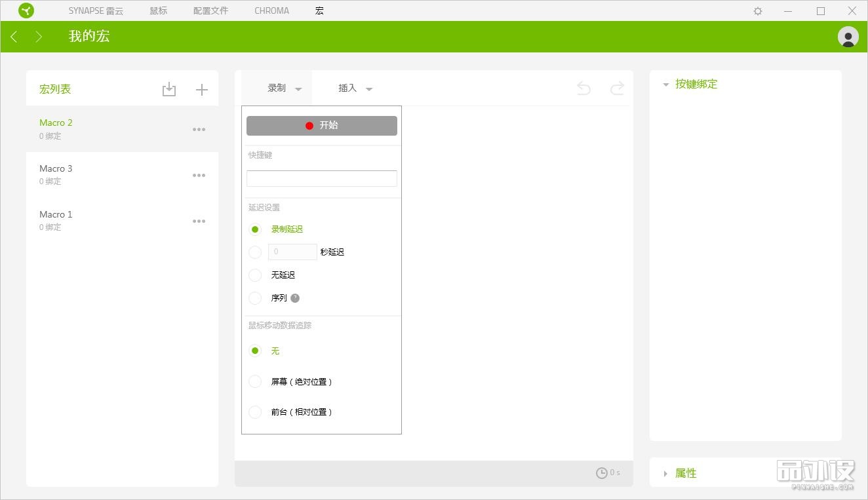Image resolution: width=868 pixels, height=500 pixels.
Task: Switch to the SYNAPSE 雷云 tab
Action: pos(96,11)
